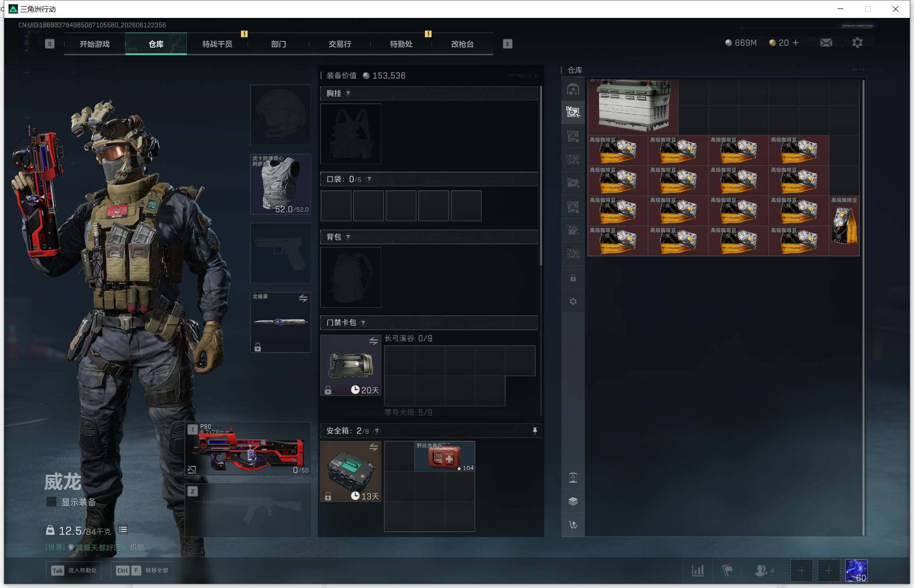Viewport: 914px width, 588px height.
Task: Open warehouse sidebar gear settings
Action: tap(573, 301)
